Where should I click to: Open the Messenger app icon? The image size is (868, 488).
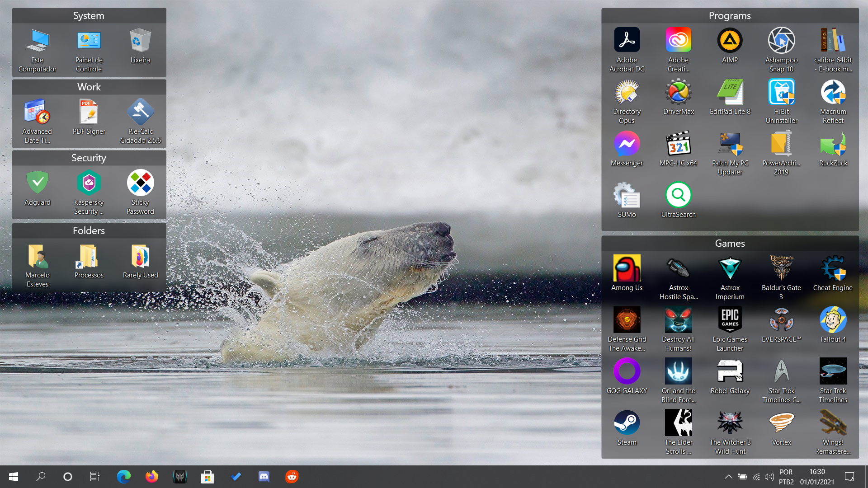[x=627, y=144]
